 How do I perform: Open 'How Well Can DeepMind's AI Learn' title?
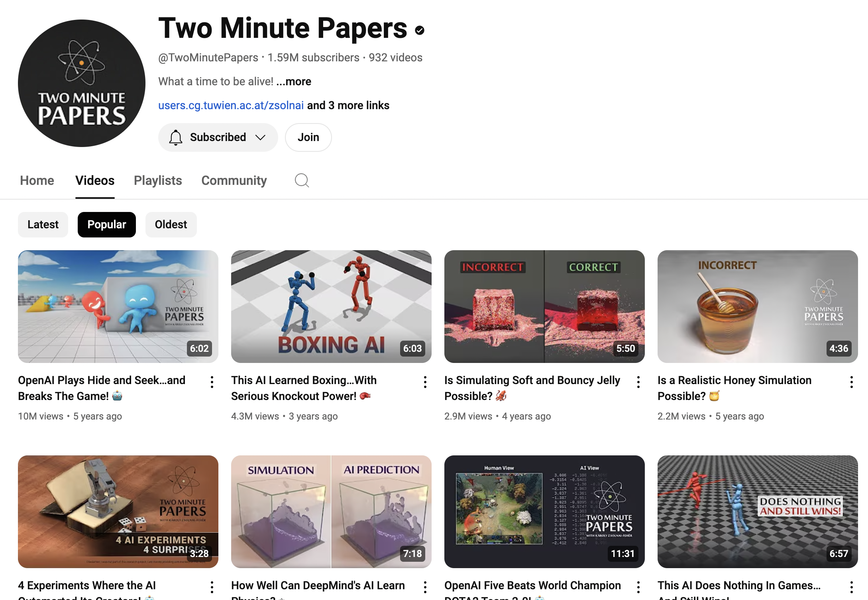pos(318,589)
